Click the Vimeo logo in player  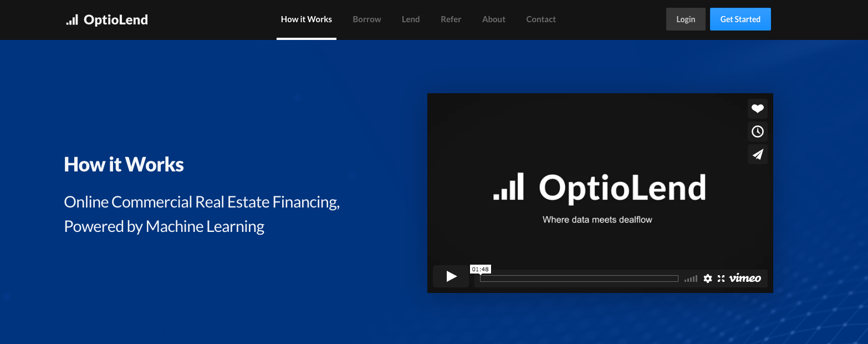click(x=745, y=279)
